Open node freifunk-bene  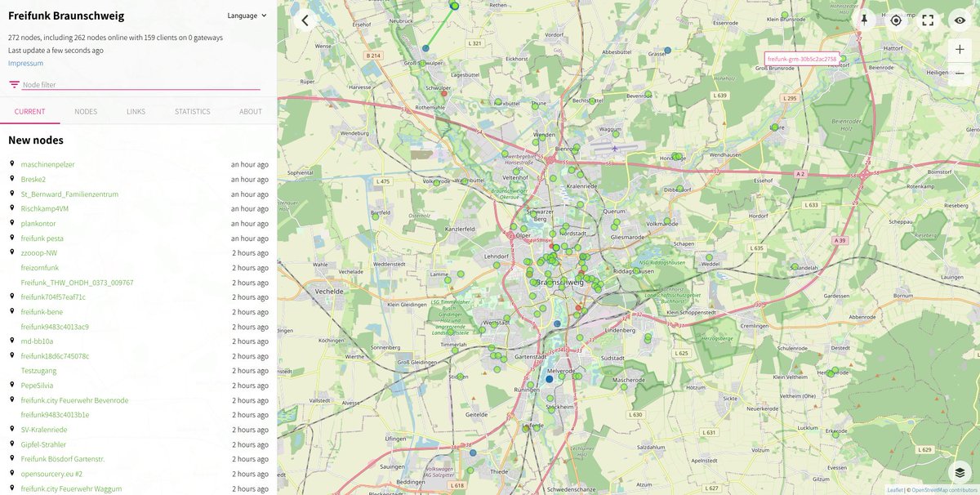[42, 311]
